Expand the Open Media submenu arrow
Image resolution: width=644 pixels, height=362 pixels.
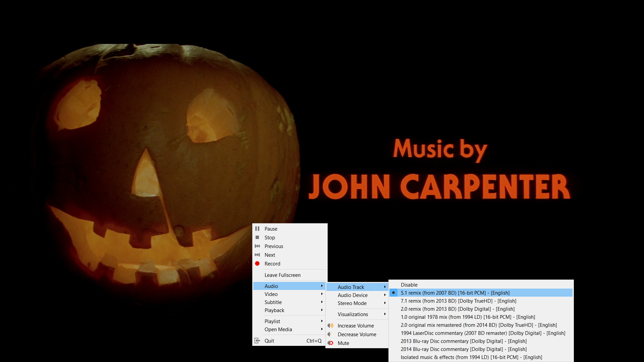(322, 329)
